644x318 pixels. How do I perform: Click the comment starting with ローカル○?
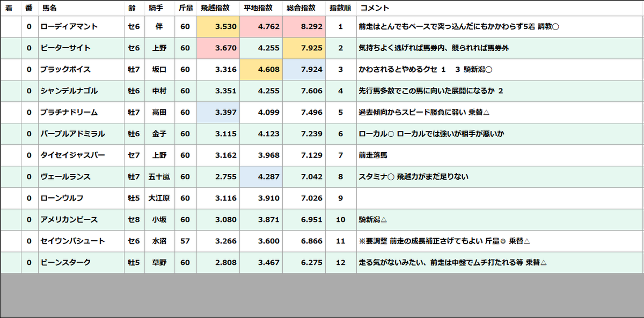tap(431, 134)
